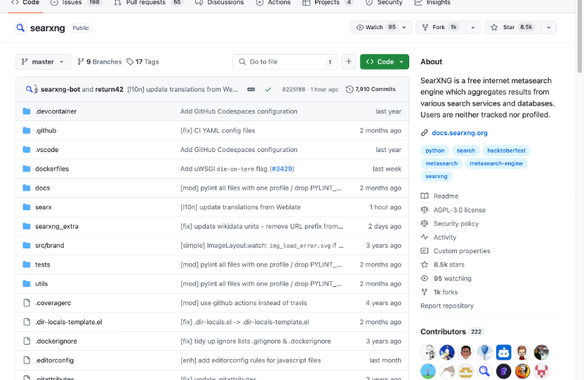This screenshot has width=584, height=380.
Task: Open the dockerfiles folder
Action: pyautogui.click(x=52, y=169)
